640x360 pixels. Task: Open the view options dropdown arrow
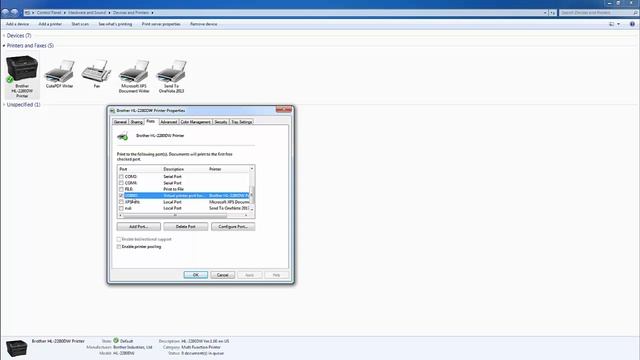click(x=618, y=24)
